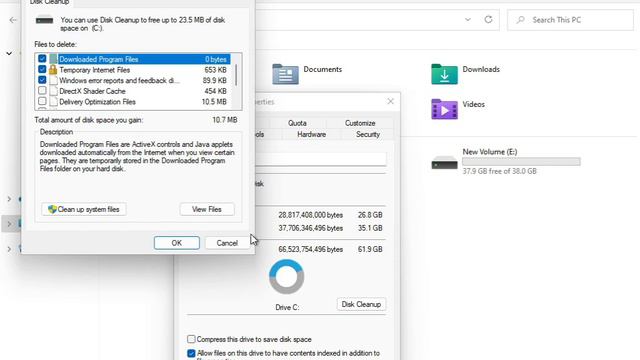
Task: Open the Hardware tab
Action: [x=311, y=134]
